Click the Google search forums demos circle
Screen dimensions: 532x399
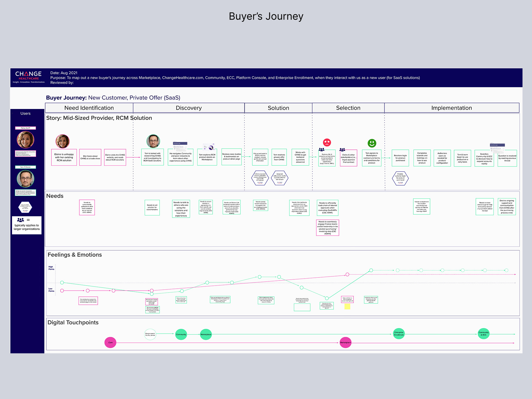coord(150,334)
